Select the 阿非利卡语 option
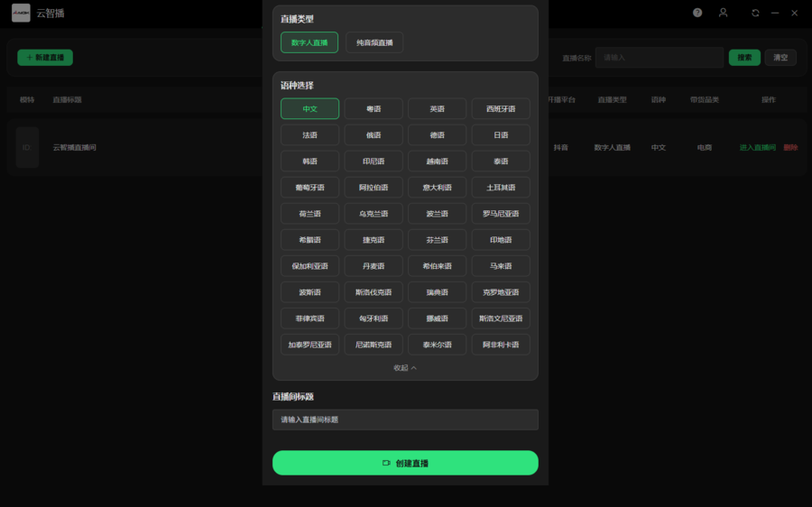812x507 pixels. [501, 345]
